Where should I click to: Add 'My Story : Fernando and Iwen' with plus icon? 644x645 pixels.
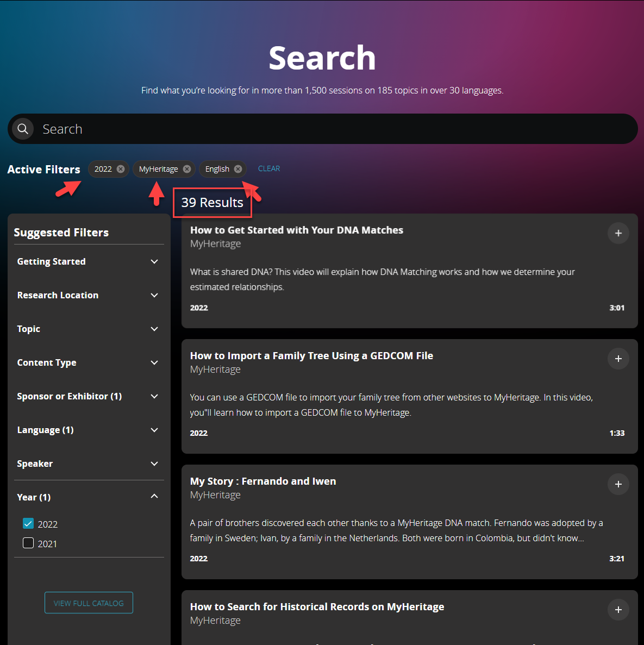tap(618, 484)
